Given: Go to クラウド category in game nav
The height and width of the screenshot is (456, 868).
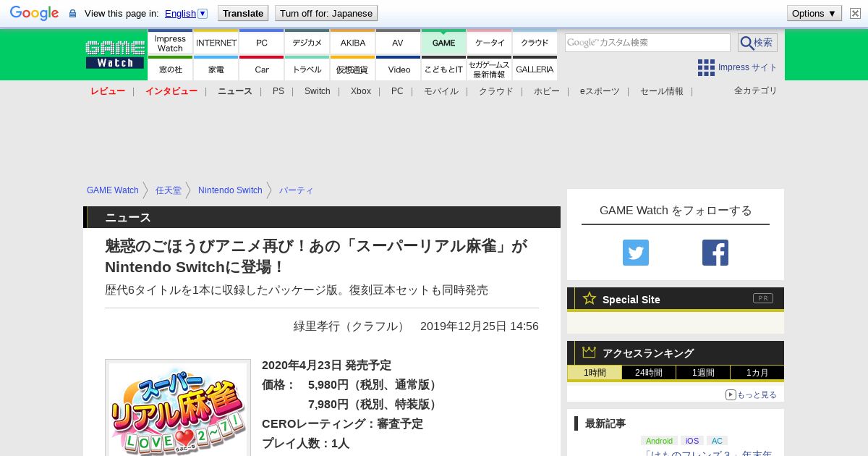Looking at the screenshot, I should coord(496,91).
